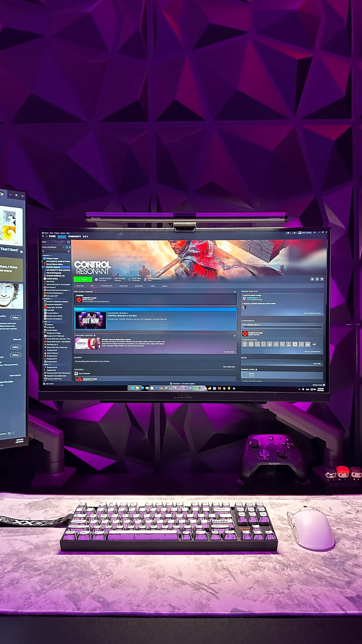Click View all in store link
Viewport: 362px width, 644px height.
229,352
